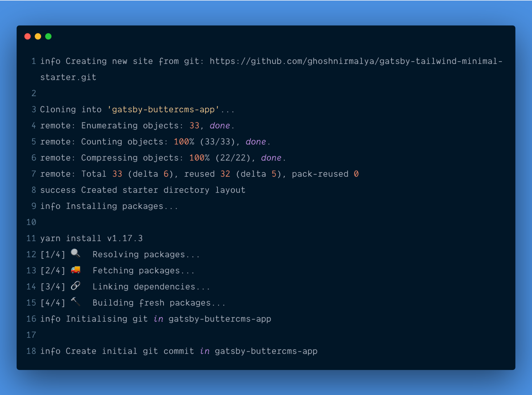Image resolution: width=532 pixels, height=395 pixels.
Task: Click '[1/4]' step marker
Action: coord(53,254)
